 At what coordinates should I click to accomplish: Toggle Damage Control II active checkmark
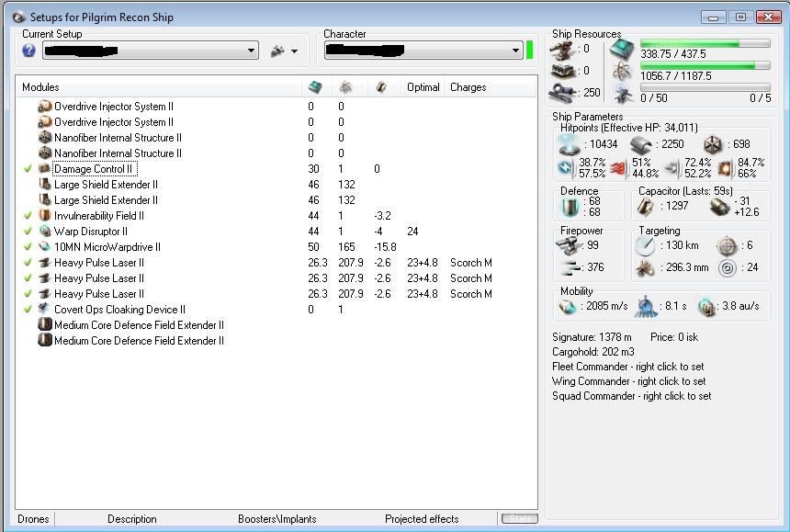tap(28, 169)
